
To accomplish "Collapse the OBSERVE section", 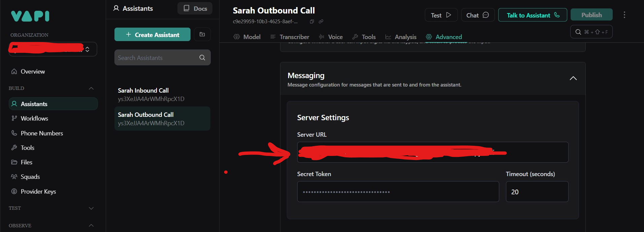I will [x=91, y=225].
